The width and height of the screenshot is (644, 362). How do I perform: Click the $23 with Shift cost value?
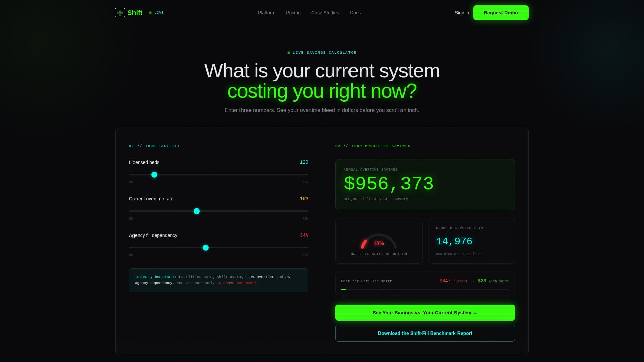coord(482,281)
